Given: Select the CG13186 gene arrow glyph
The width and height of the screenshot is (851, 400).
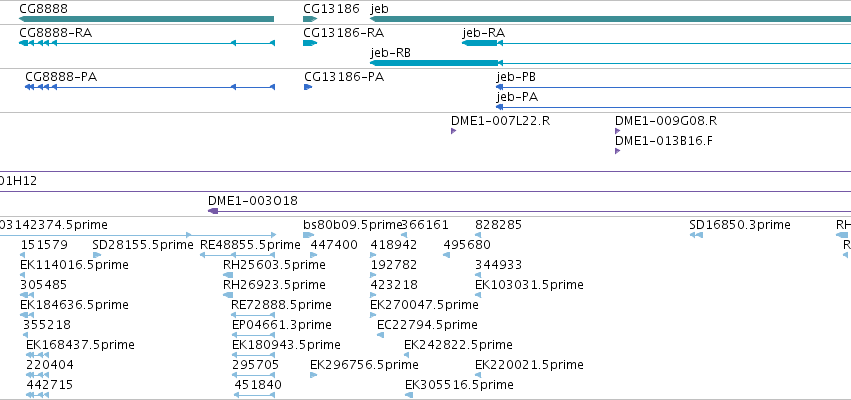Looking at the screenshot, I should (x=310, y=19).
